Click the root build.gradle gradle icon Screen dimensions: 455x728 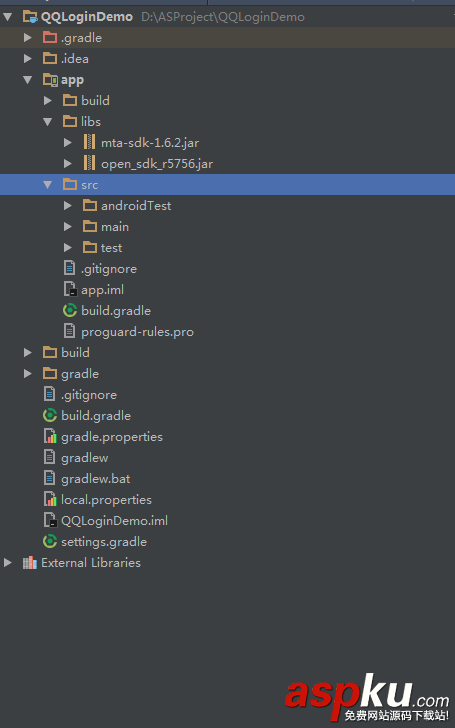point(50,415)
